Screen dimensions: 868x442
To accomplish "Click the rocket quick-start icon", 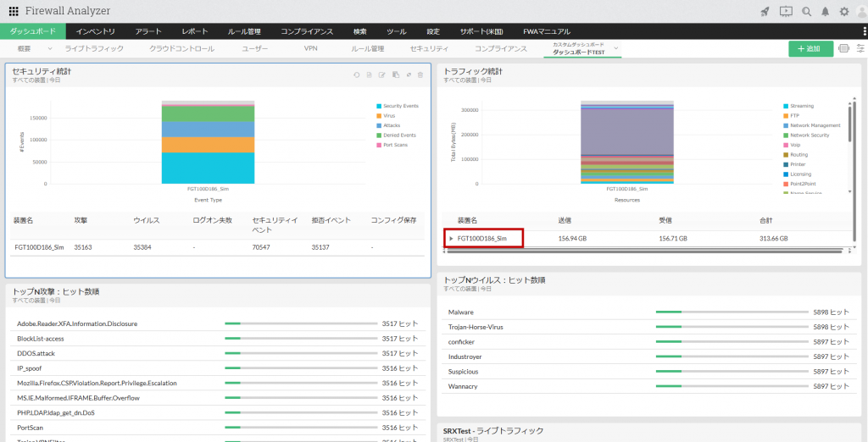I will point(765,12).
